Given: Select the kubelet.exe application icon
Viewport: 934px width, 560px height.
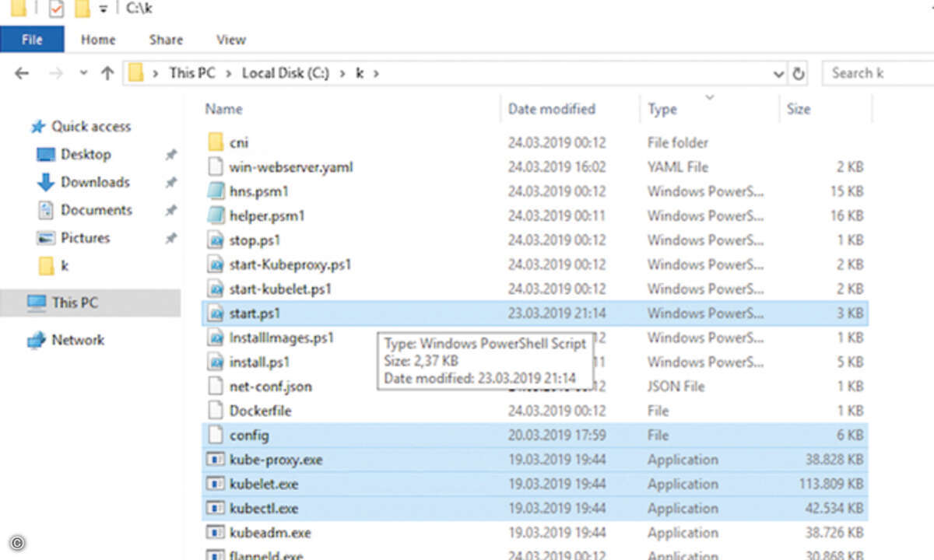Looking at the screenshot, I should [x=216, y=484].
